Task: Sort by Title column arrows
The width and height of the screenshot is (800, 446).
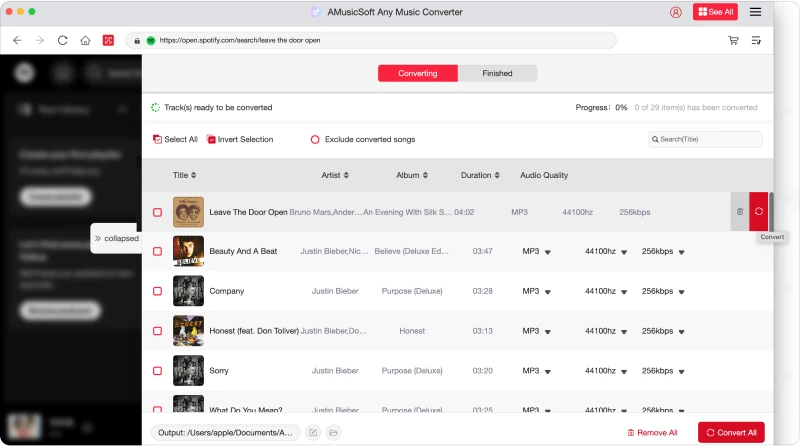Action: pos(193,175)
